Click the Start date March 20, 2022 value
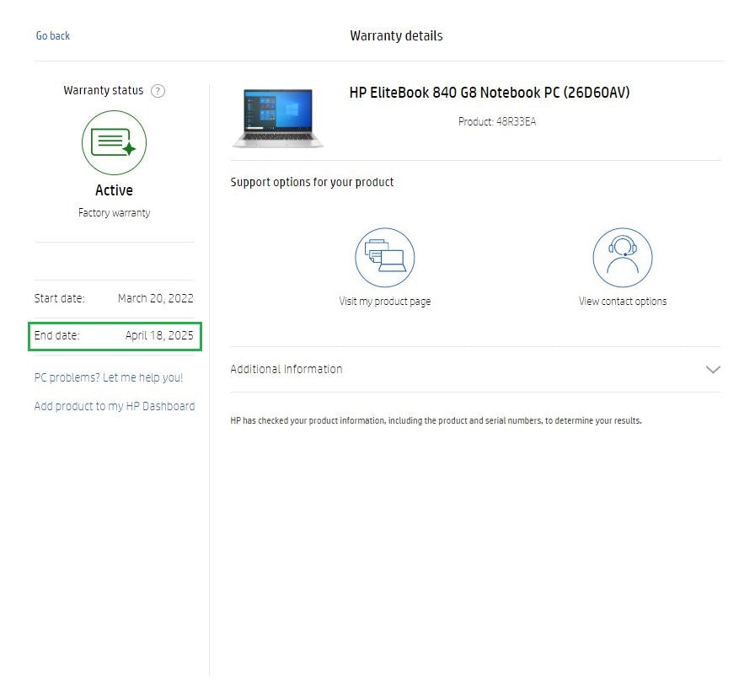Image resolution: width=755 pixels, height=700 pixels. [156, 298]
